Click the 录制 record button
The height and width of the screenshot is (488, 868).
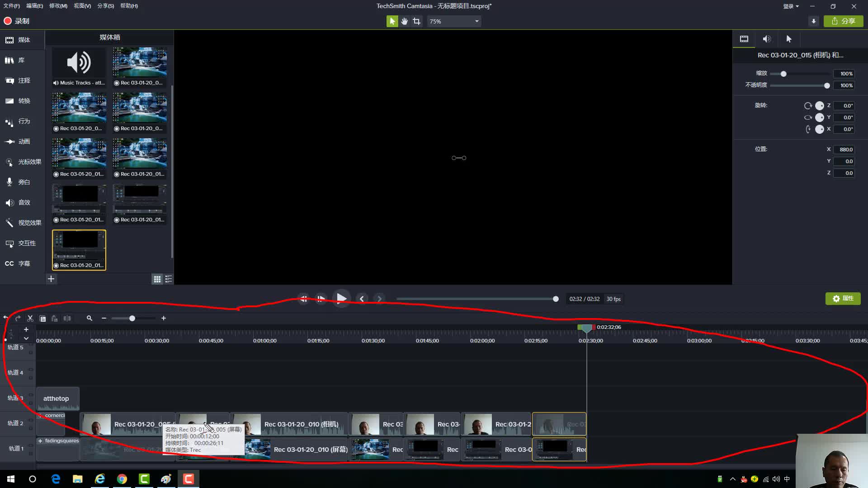click(x=16, y=21)
